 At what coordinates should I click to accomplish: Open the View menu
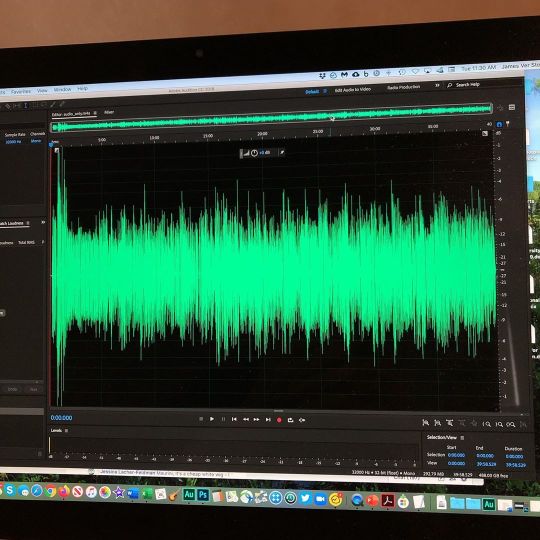(42, 91)
